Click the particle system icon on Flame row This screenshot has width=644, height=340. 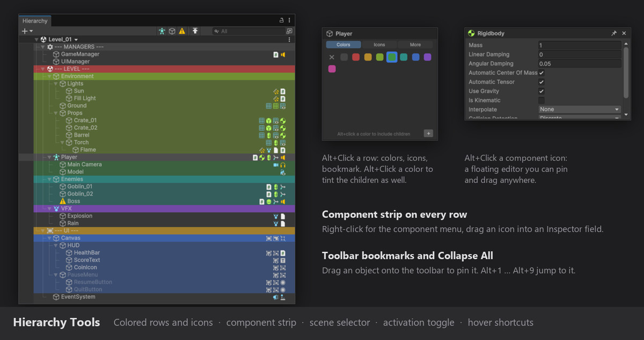click(269, 150)
